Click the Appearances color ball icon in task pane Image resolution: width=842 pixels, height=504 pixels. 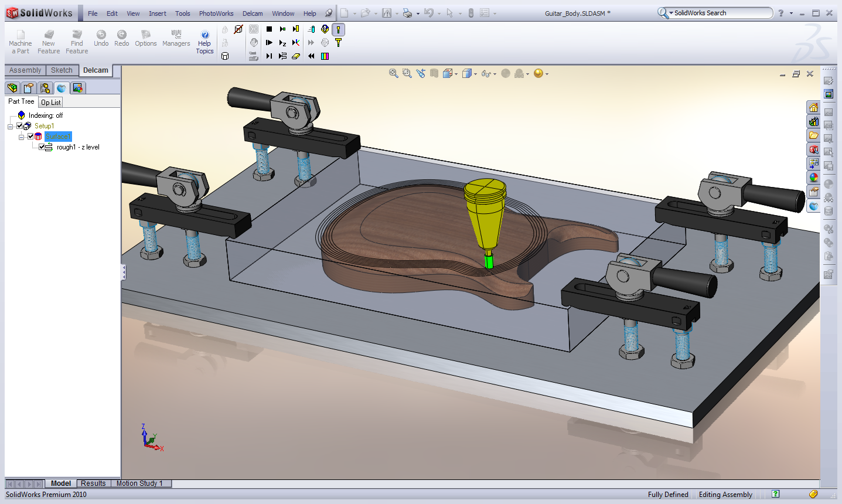813,178
